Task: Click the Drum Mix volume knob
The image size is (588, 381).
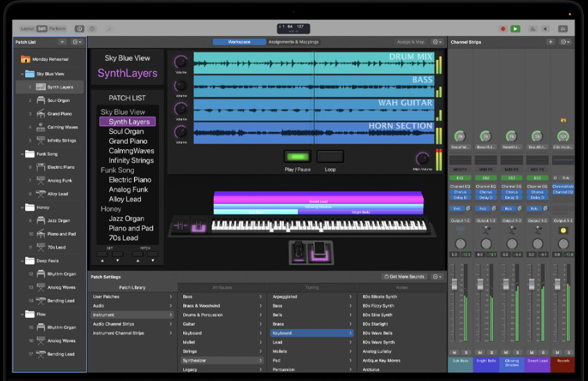Action: (180, 62)
